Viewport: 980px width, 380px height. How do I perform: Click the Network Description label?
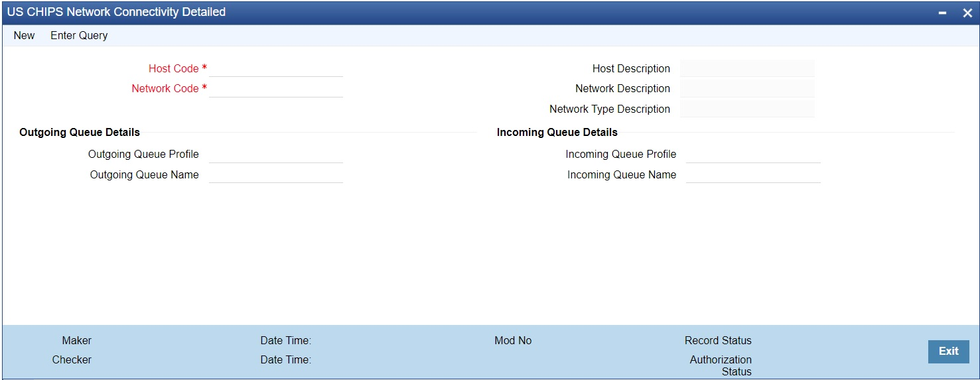pyautogui.click(x=623, y=88)
